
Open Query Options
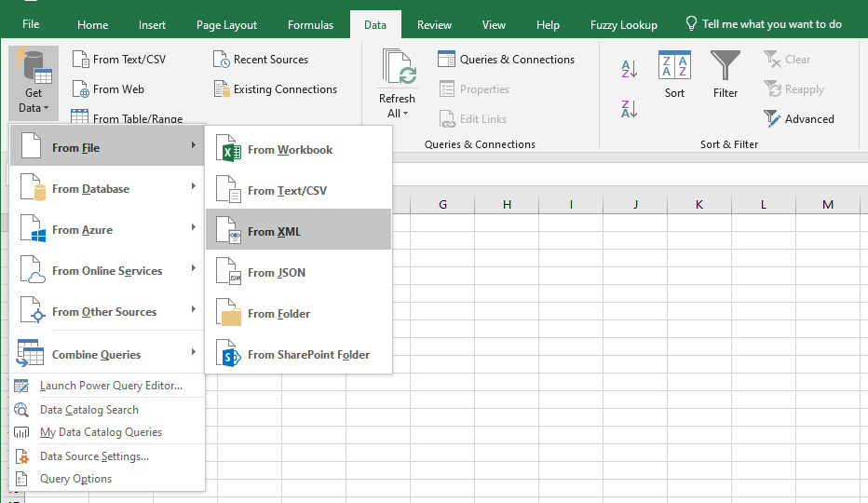[x=107, y=479]
